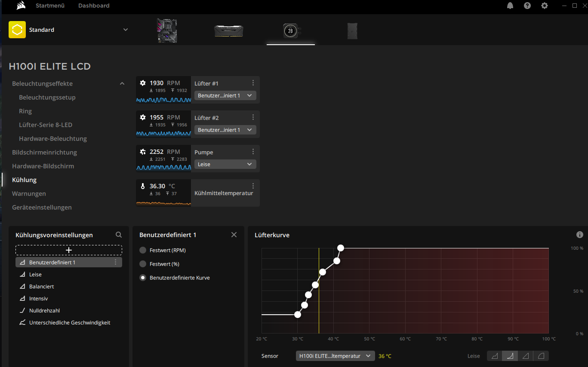This screenshot has height=367, width=588.
Task: Select Benutzerdefiniert 1 cooling preset
Action: click(x=69, y=262)
